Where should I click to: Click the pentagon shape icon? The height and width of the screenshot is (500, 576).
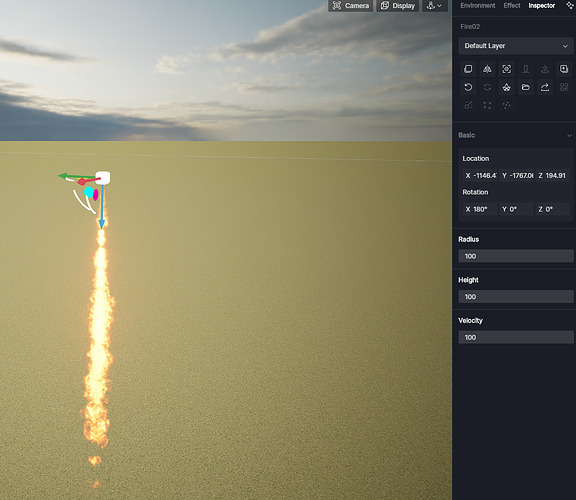point(507,87)
